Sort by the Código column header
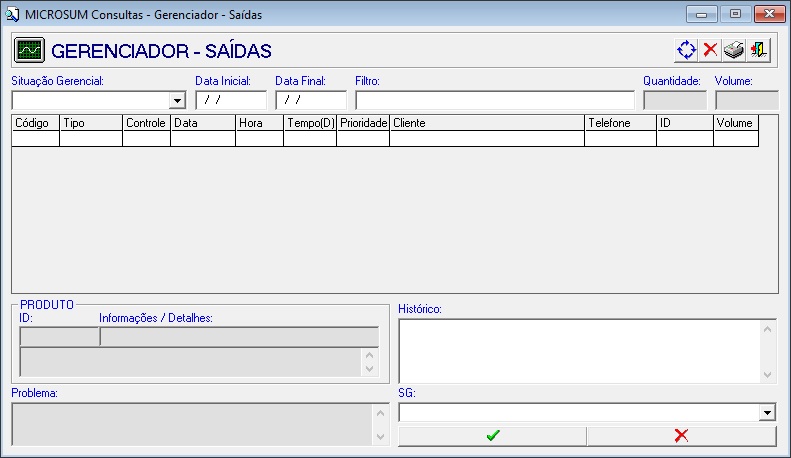The image size is (791, 458). 35,123
